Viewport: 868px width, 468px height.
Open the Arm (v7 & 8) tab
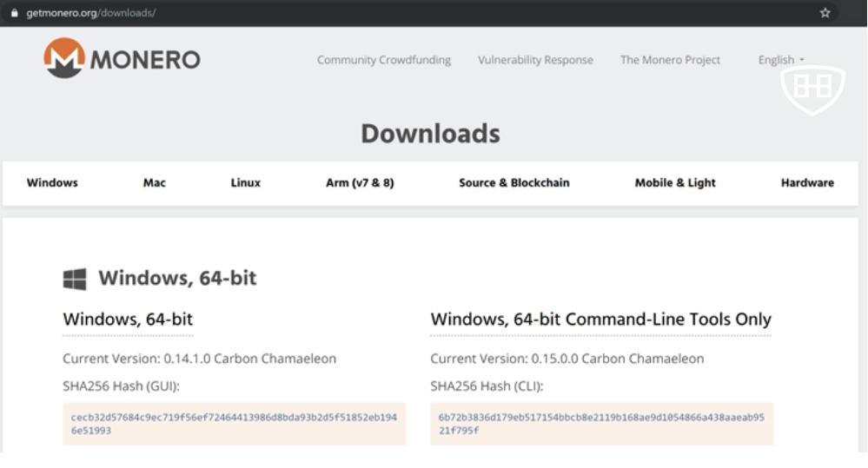tap(360, 182)
